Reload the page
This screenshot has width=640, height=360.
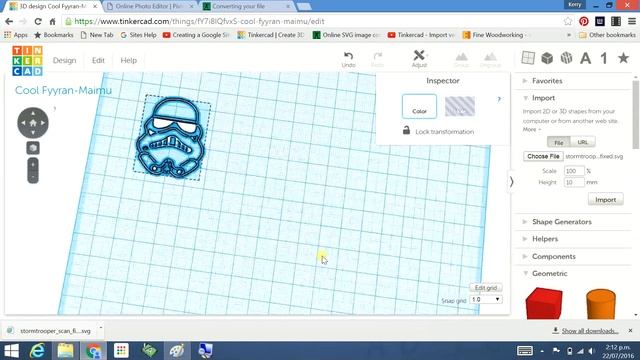coord(38,22)
